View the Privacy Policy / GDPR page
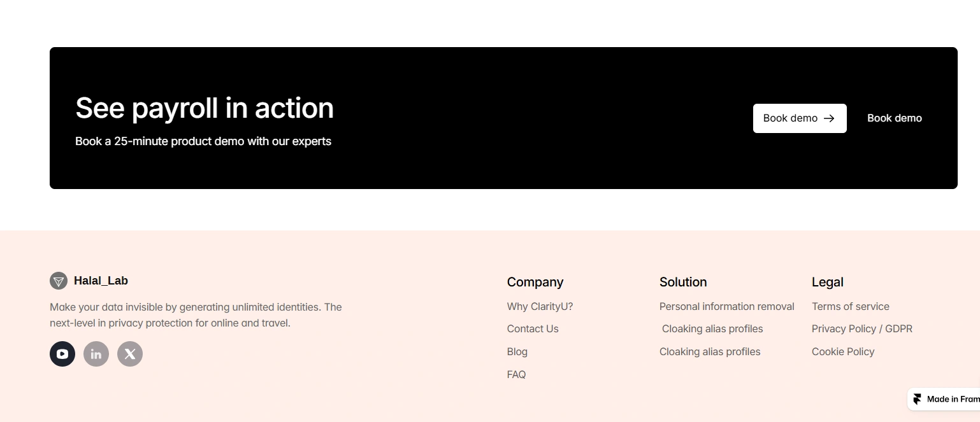 [x=861, y=329]
